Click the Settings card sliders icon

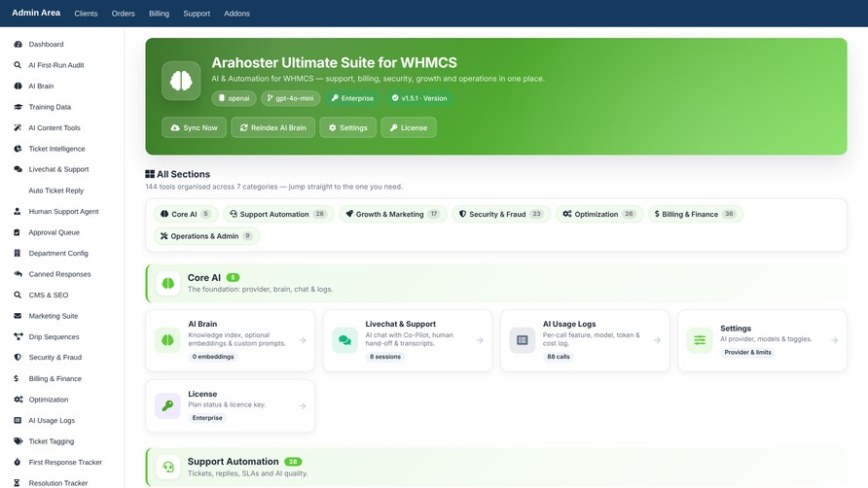700,339
